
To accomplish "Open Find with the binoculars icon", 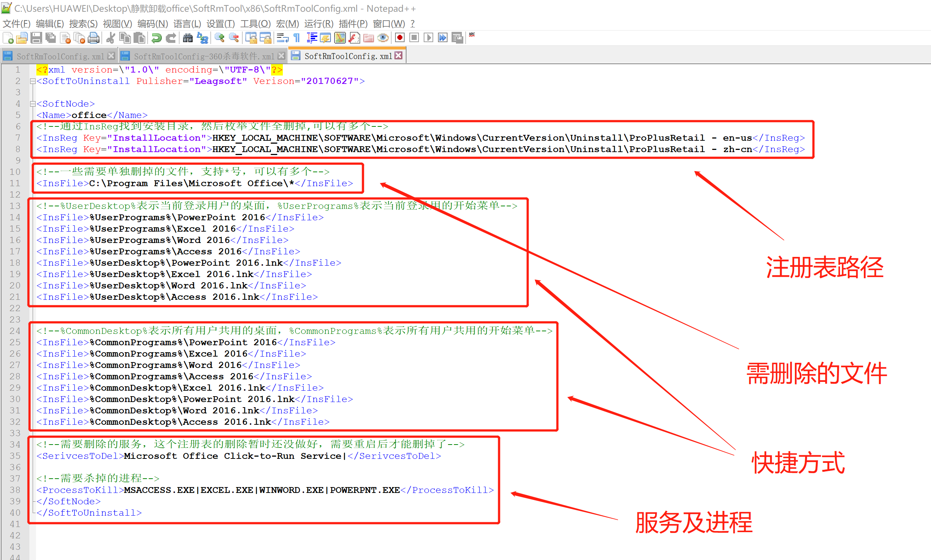I will pos(188,38).
